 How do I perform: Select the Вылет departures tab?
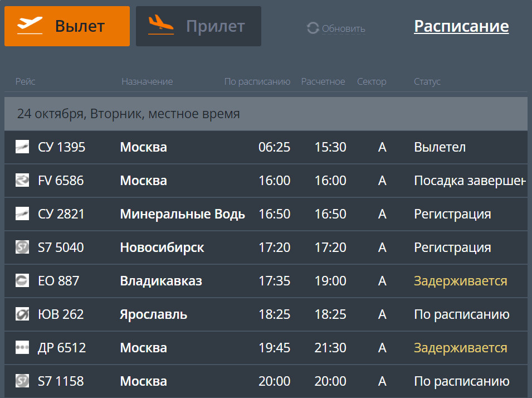point(67,26)
